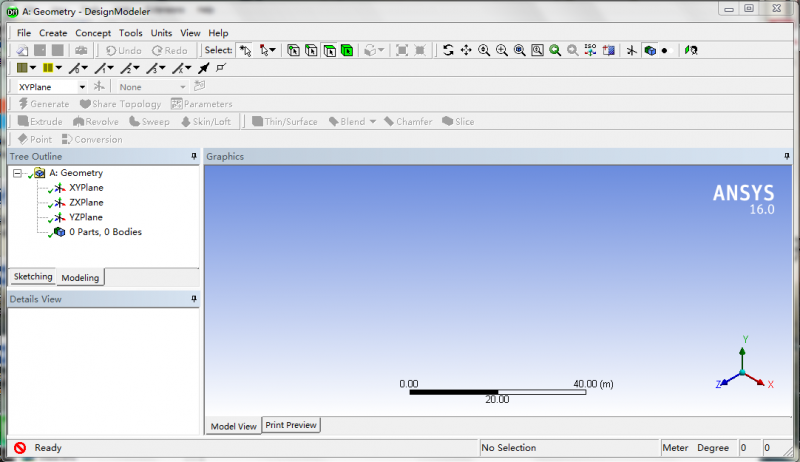Screen dimensions: 800x462
Task: Open the Tools menu
Action: [x=130, y=33]
